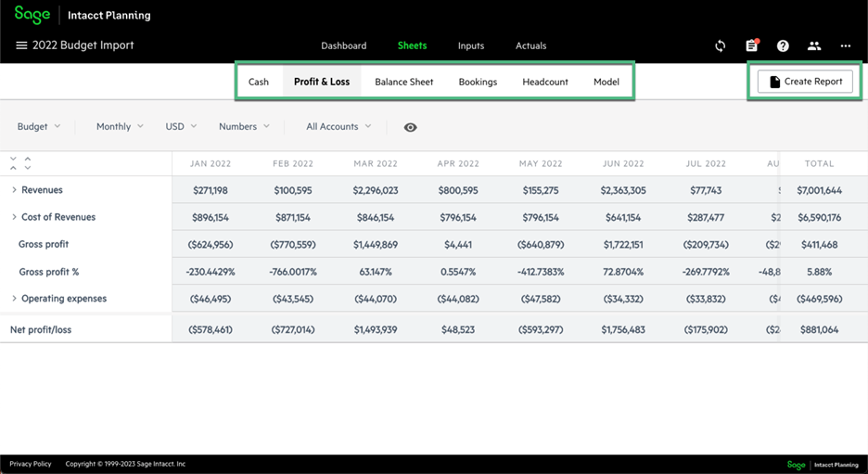Click the collapse-all rows arrows icon
The image size is (868, 474).
13,163
